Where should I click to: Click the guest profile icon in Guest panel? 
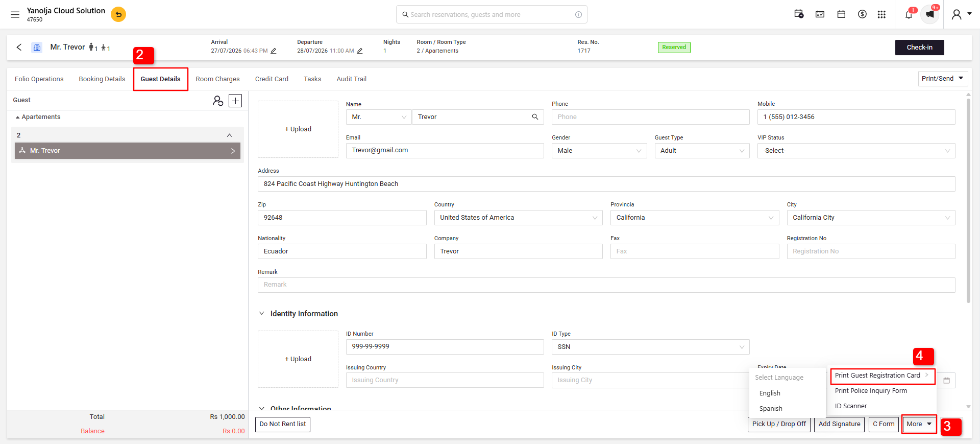tap(218, 101)
